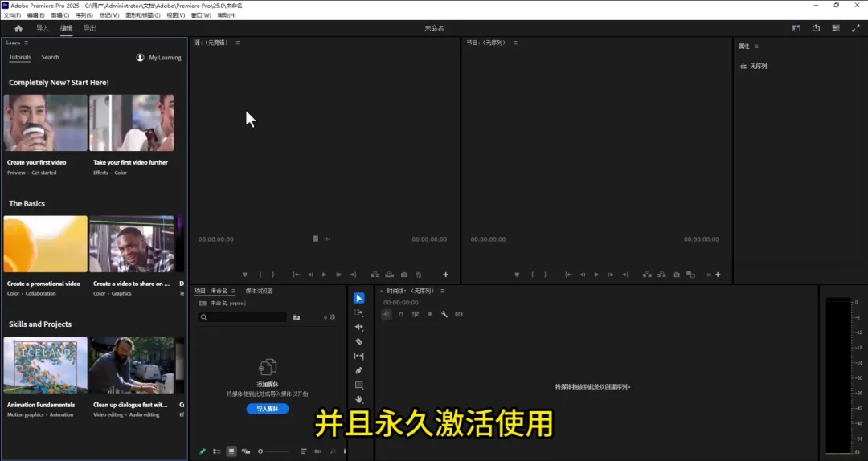
Task: Open the Program monitor panel menu
Action: pos(515,43)
